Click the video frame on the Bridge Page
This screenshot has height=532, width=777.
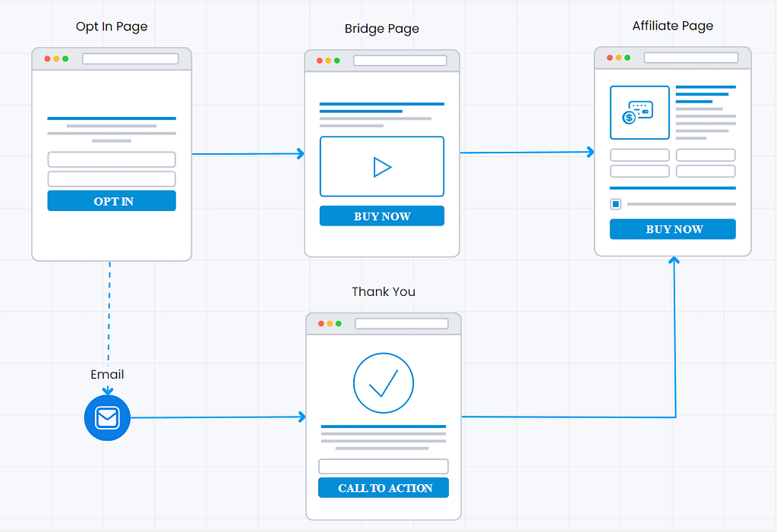[381, 166]
